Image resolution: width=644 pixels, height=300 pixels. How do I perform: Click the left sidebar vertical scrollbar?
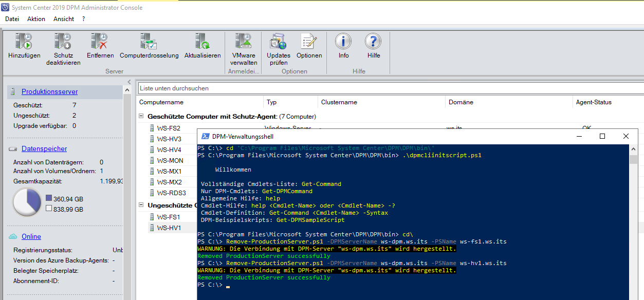tap(127, 193)
